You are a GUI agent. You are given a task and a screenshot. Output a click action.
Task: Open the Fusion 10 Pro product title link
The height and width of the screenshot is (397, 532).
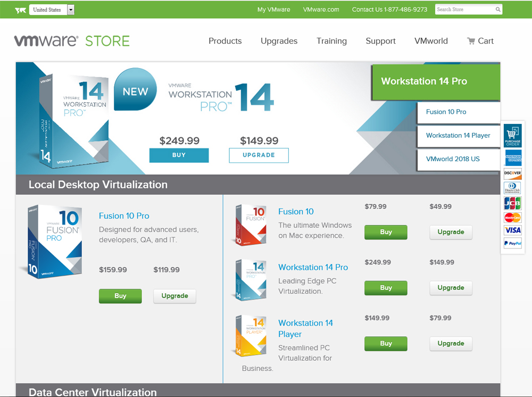pos(124,216)
